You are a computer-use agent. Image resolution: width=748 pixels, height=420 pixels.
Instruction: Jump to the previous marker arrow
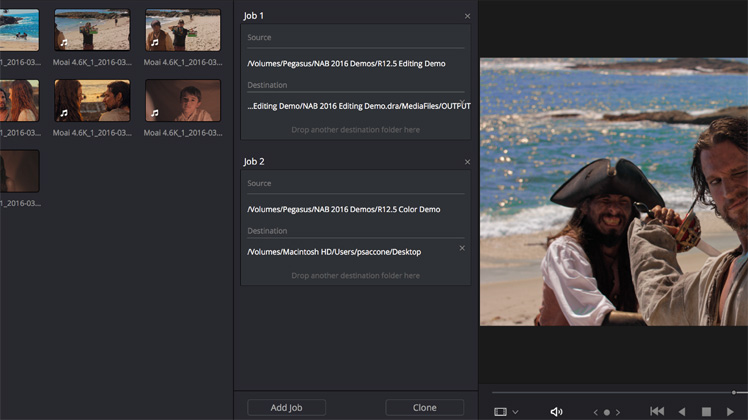click(x=596, y=412)
